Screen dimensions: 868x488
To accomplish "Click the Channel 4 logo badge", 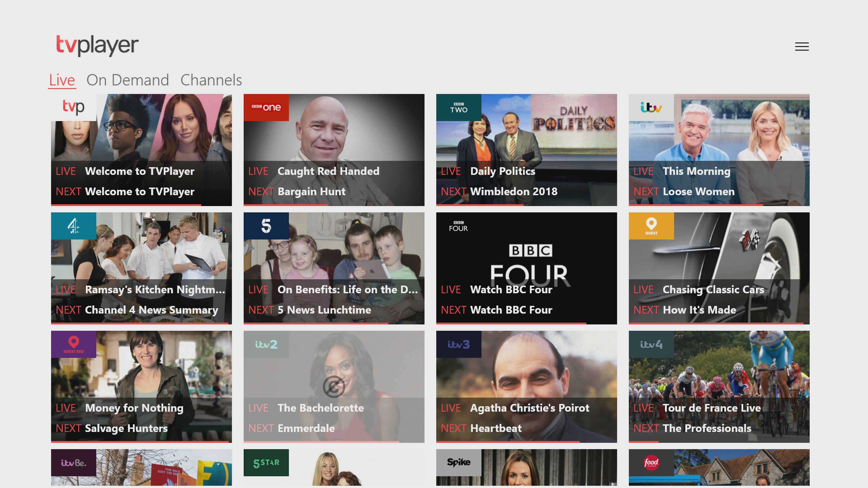I will pos(73,226).
